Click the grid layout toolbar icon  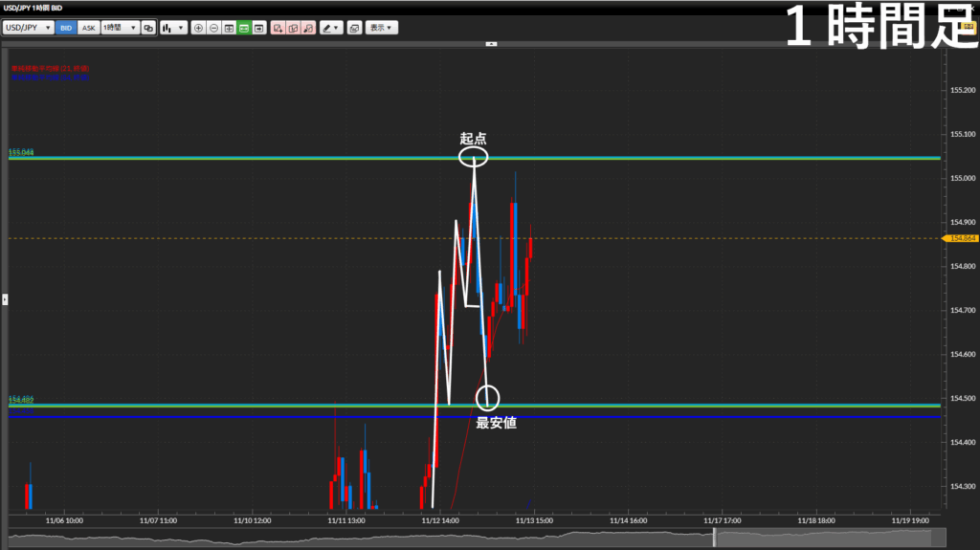(229, 28)
